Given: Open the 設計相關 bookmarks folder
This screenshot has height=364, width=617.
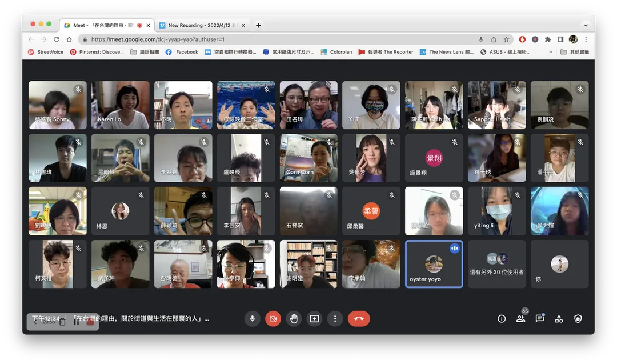Looking at the screenshot, I should 145,52.
